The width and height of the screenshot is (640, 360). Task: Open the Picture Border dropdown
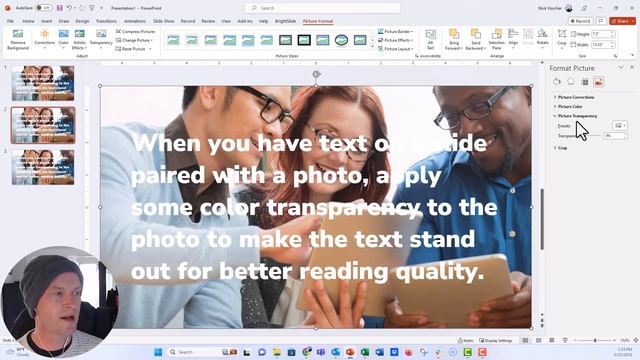pyautogui.click(x=396, y=31)
